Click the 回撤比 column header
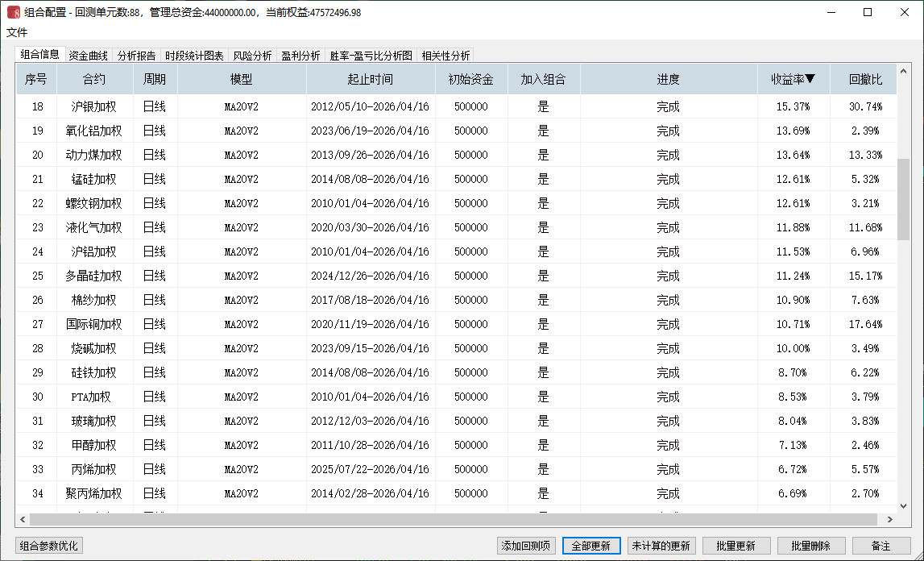Screen dimensions: 924x561 [x=865, y=79]
